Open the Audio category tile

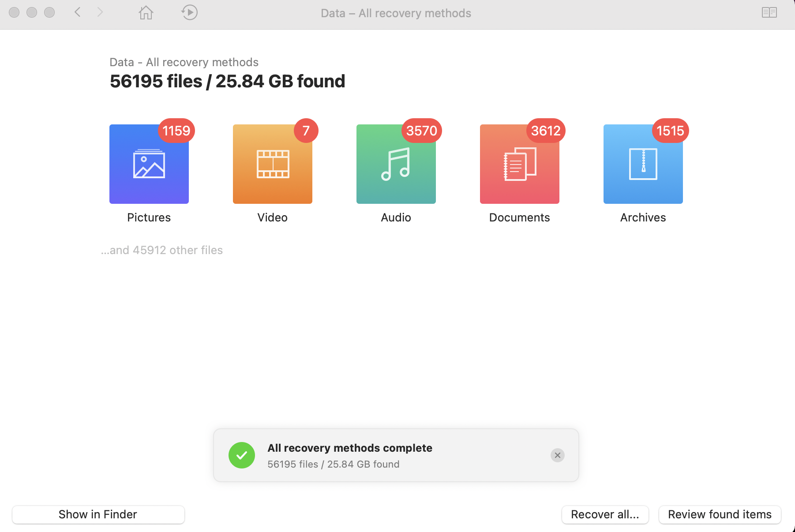coord(395,164)
